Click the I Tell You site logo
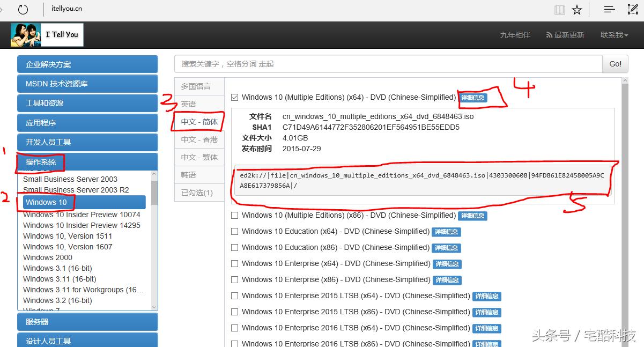The image size is (644, 347). point(47,34)
